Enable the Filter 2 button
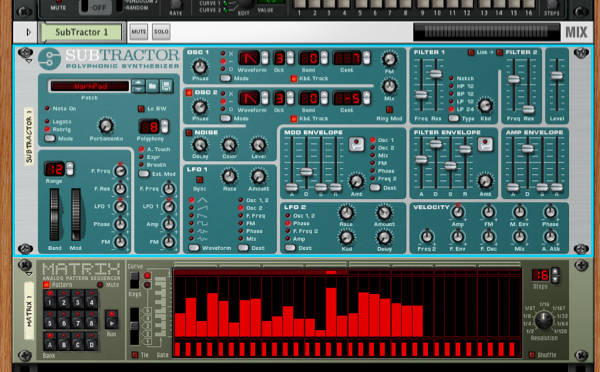 500,52
